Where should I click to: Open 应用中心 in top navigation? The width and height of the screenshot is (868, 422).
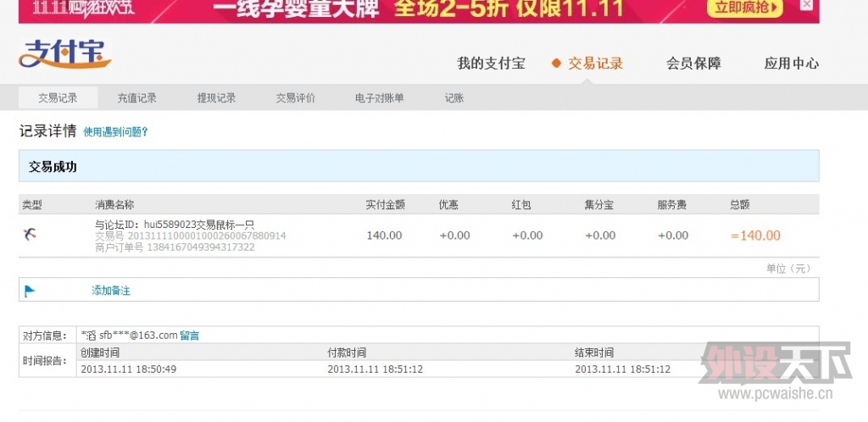point(791,64)
